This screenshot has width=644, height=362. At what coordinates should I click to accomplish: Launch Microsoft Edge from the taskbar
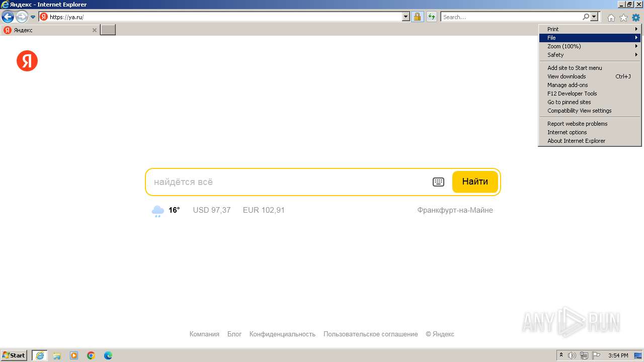108,355
